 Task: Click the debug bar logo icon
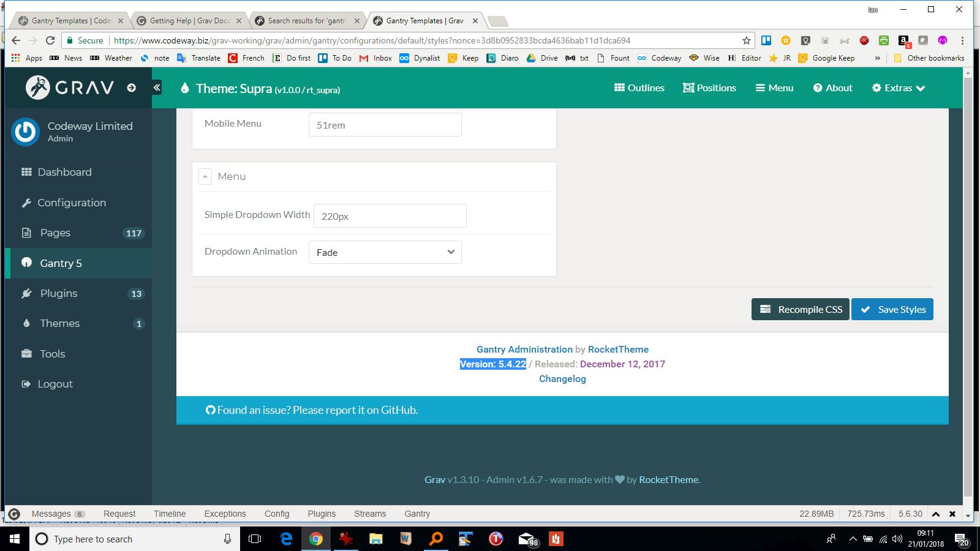pos(14,514)
